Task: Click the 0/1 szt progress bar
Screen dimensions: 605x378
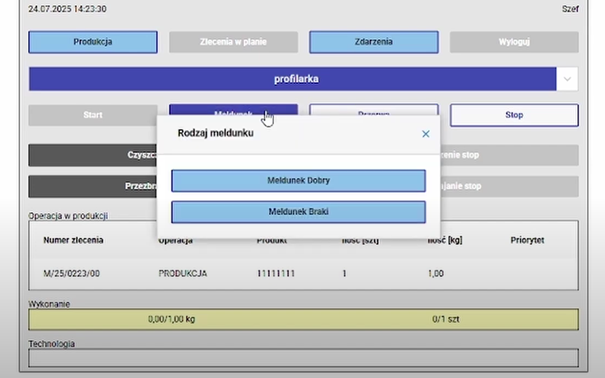Action: click(x=446, y=319)
